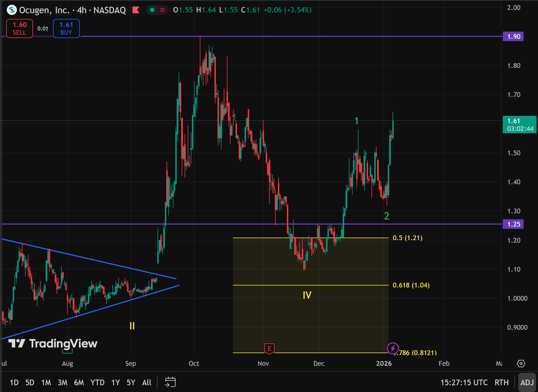Click the Feb label on time axis
The image size is (538, 392).
pyautogui.click(x=443, y=363)
